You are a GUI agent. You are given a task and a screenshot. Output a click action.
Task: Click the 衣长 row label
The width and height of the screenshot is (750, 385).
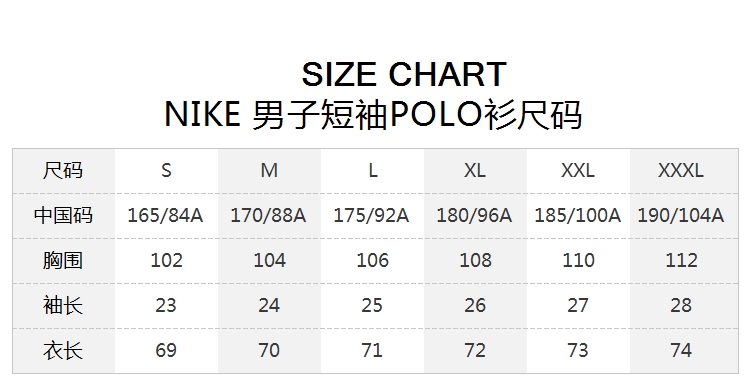[63, 350]
